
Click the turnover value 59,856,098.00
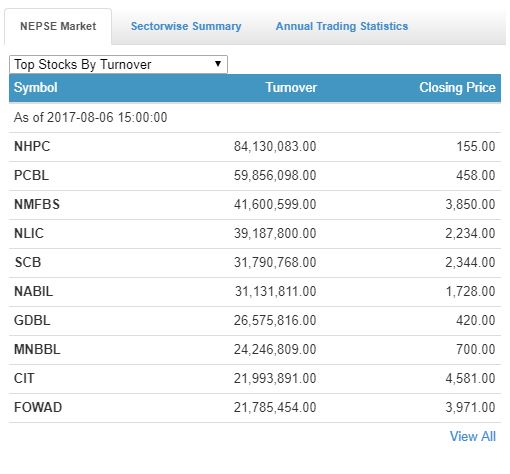click(275, 175)
